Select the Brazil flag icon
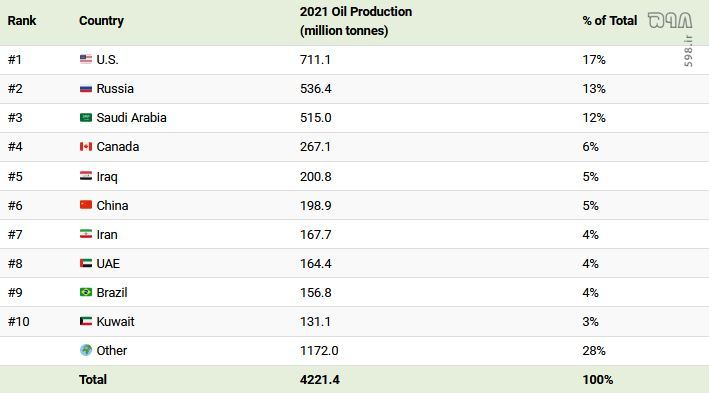Screen dimensions: 709x393 (86, 292)
